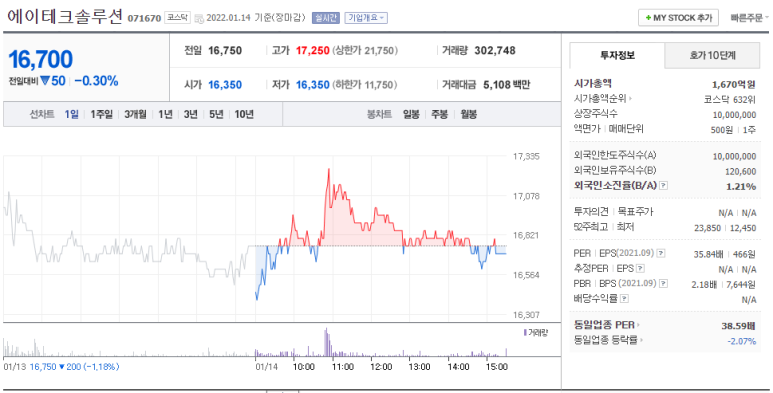Image resolution: width=773 pixels, height=393 pixels.
Task: Click the 거래량 value 302,748
Action: 495,51
